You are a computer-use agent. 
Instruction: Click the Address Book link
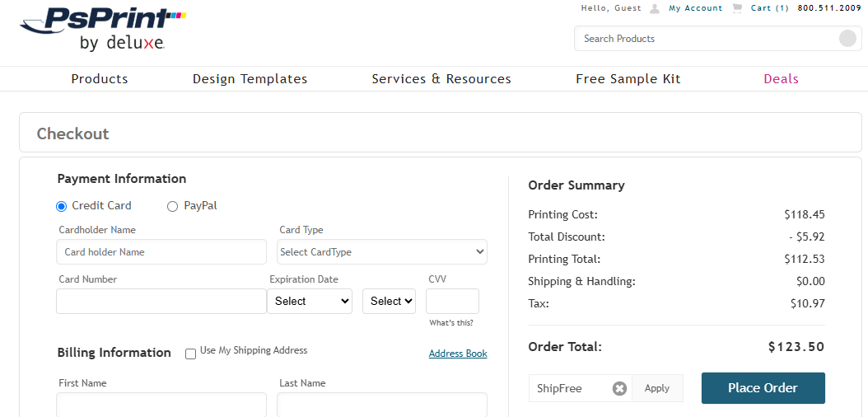click(458, 354)
